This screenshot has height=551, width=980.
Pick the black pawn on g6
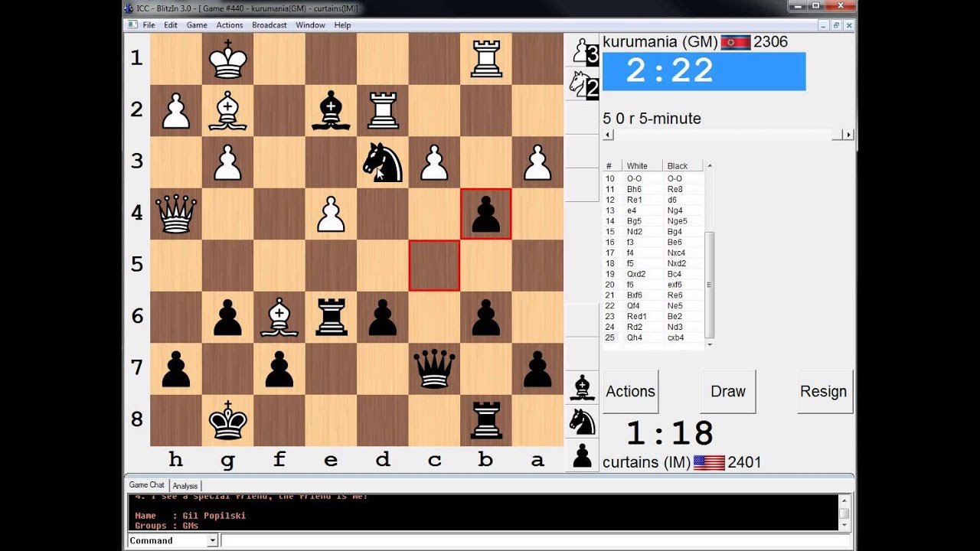228,317
